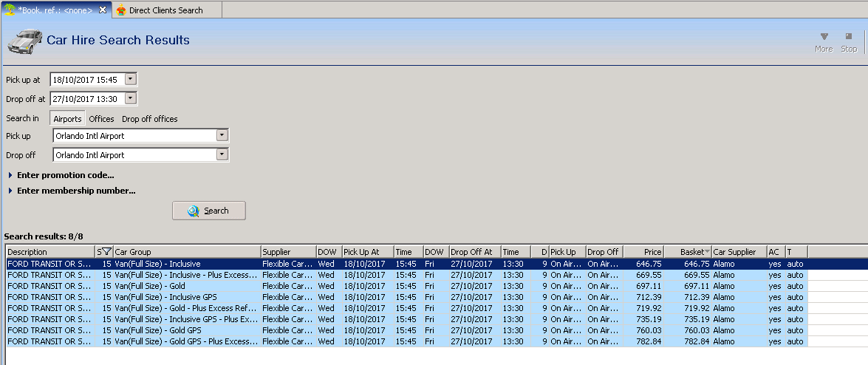This screenshot has height=365, width=868.
Task: Select Van(Full Size) - Gold row
Action: click(x=407, y=286)
